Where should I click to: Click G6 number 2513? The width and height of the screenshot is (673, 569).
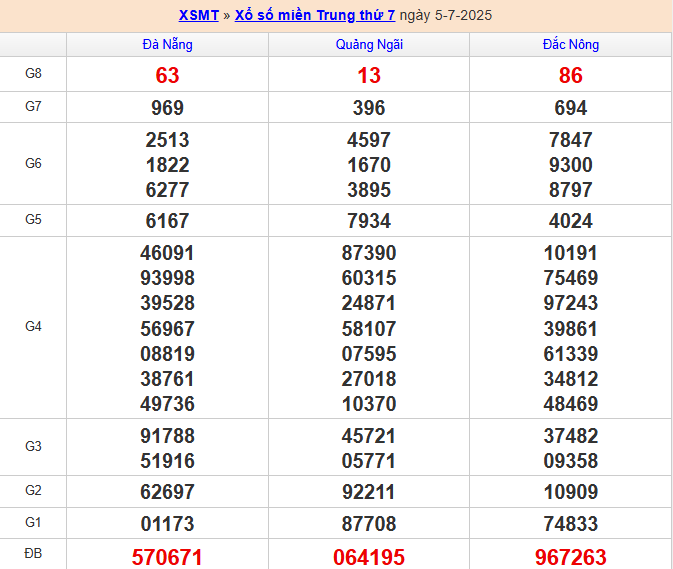(167, 140)
